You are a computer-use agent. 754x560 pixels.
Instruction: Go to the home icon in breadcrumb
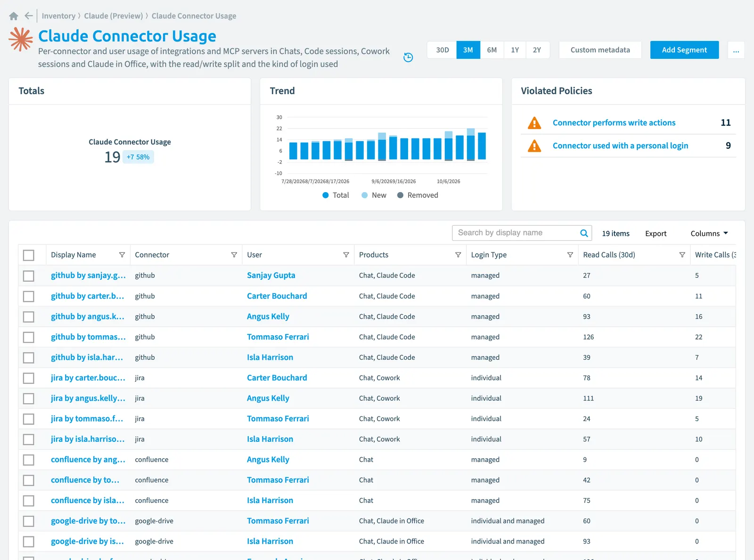tap(14, 16)
